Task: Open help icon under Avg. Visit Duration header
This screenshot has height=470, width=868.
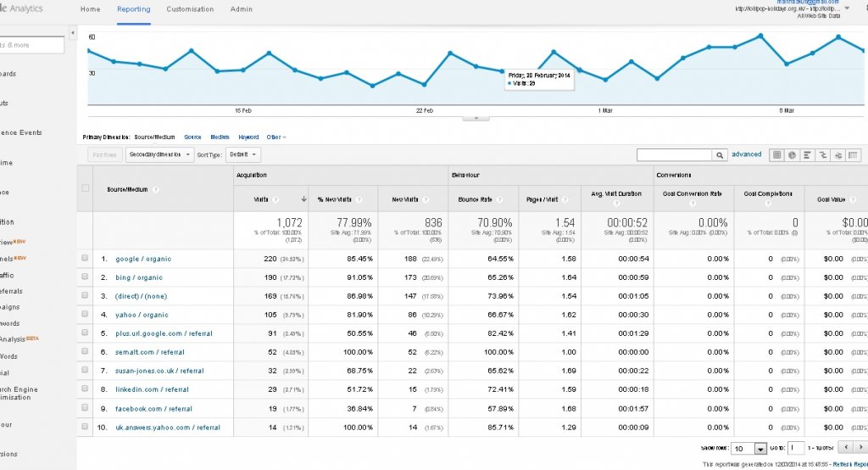Action: [616, 204]
